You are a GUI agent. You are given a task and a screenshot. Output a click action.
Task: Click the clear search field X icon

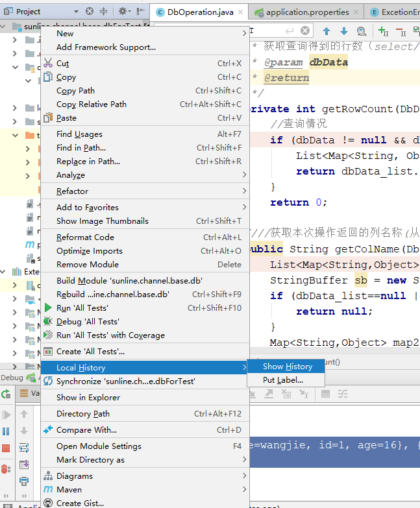[305, 30]
